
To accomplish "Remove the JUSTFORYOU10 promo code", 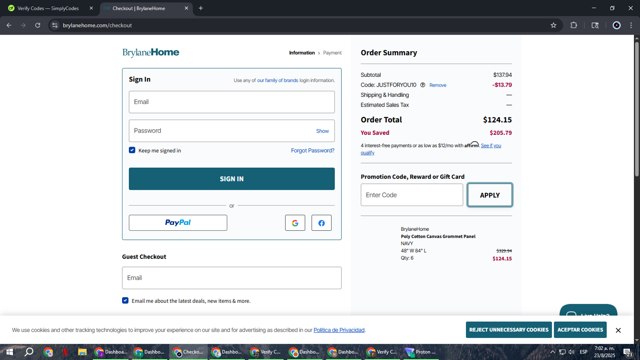I will click(438, 85).
